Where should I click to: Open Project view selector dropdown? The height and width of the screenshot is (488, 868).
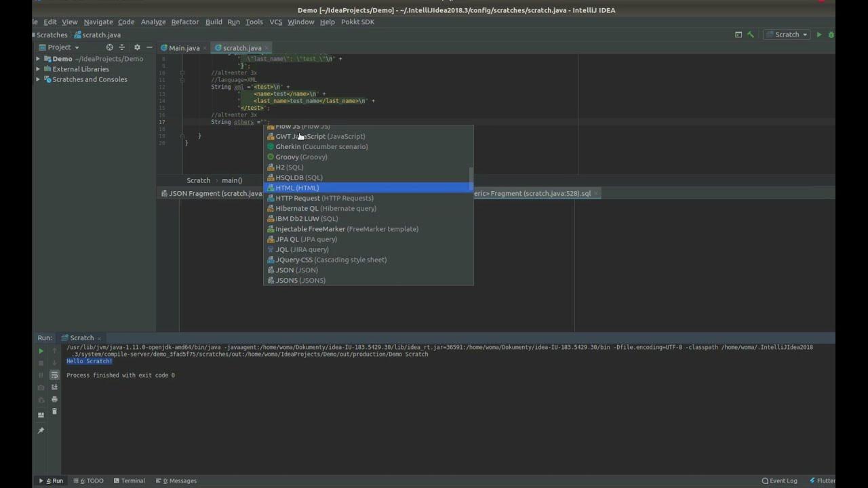pyautogui.click(x=59, y=47)
